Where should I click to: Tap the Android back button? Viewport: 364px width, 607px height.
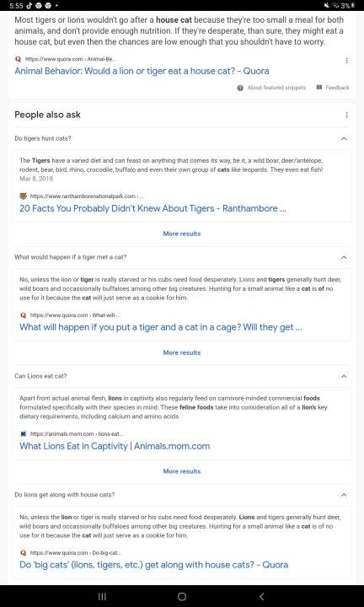pos(262,597)
